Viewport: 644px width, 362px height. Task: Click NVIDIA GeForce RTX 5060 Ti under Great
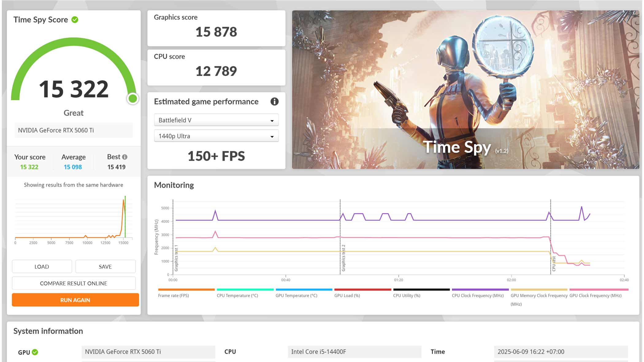74,130
